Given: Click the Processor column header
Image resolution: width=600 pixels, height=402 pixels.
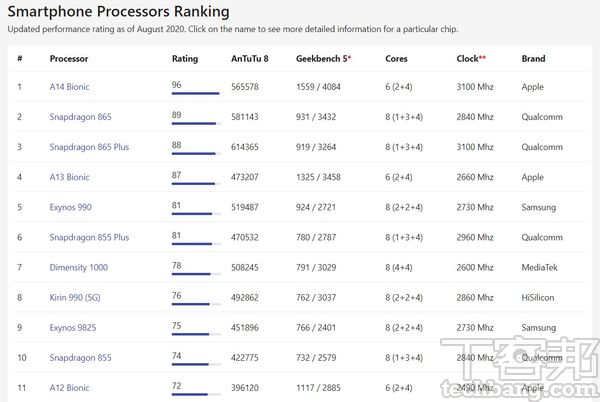Looking at the screenshot, I should click(69, 59).
